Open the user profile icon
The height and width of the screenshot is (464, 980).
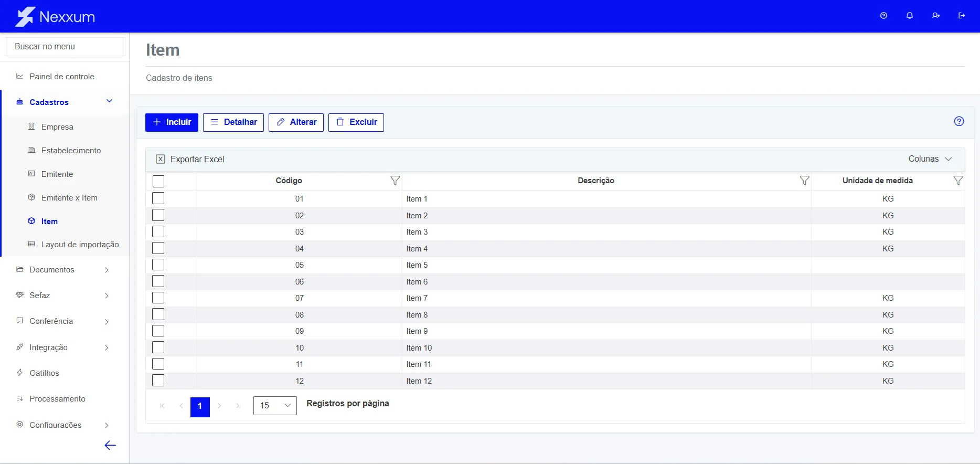click(x=936, y=16)
